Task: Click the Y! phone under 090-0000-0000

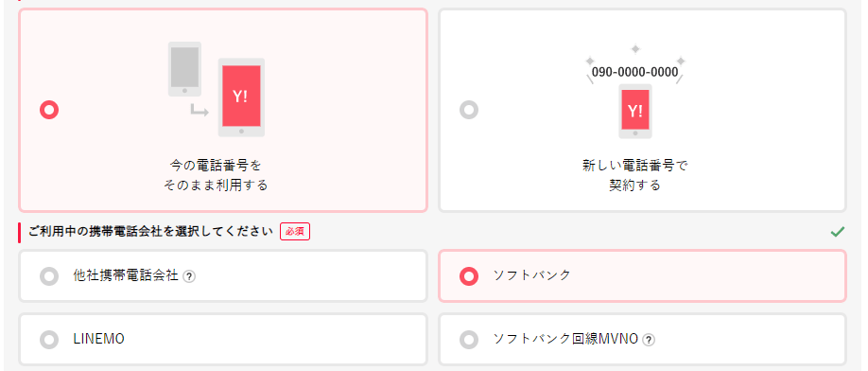Action: (635, 112)
